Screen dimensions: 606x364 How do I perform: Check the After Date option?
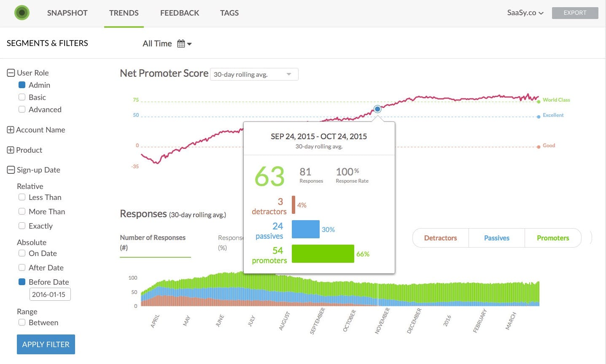[22, 267]
